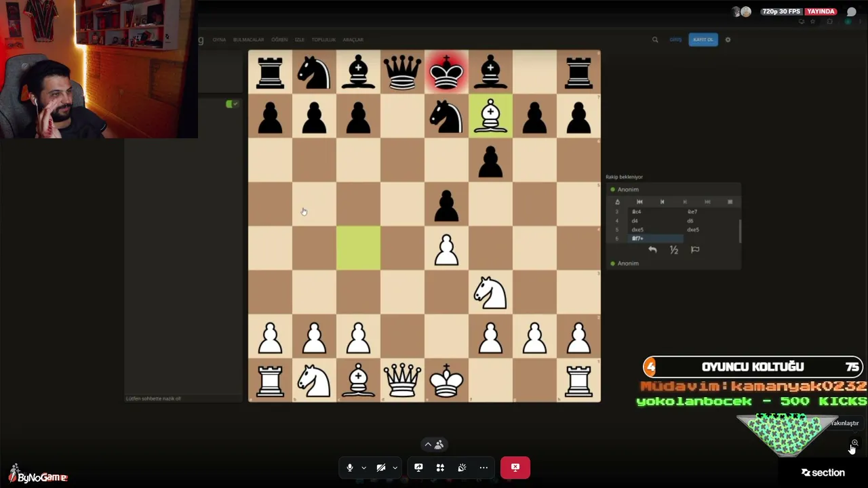The width and height of the screenshot is (868, 488).
Task: Expand microphone options chevron
Action: click(x=363, y=467)
